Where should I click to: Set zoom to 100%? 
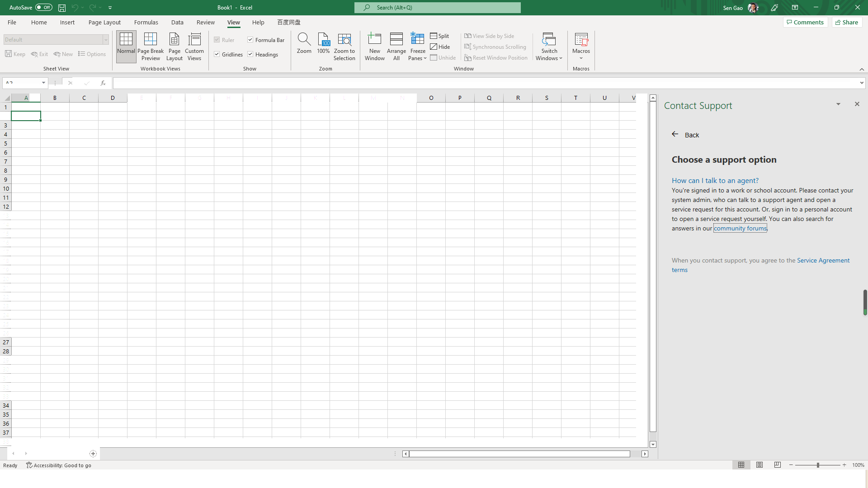point(323,47)
